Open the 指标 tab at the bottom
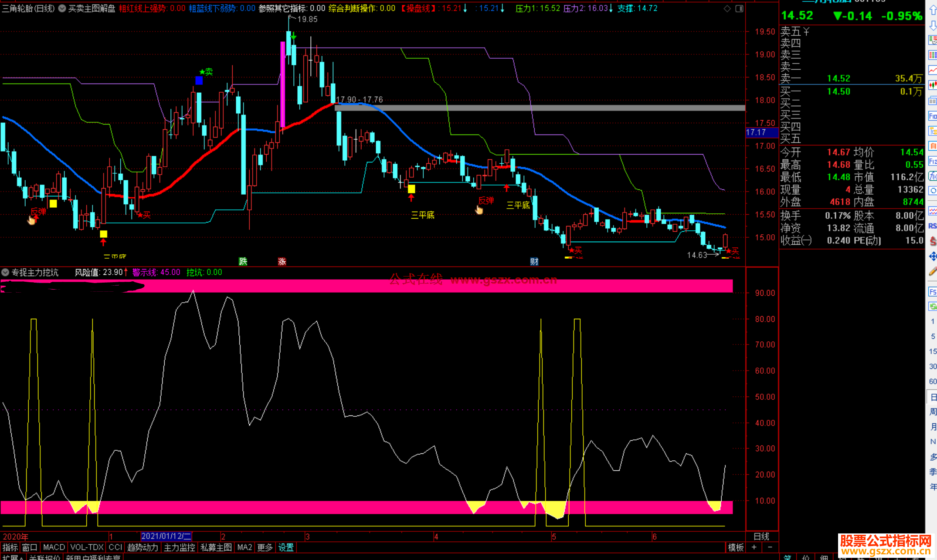The image size is (937, 560). click(10, 547)
